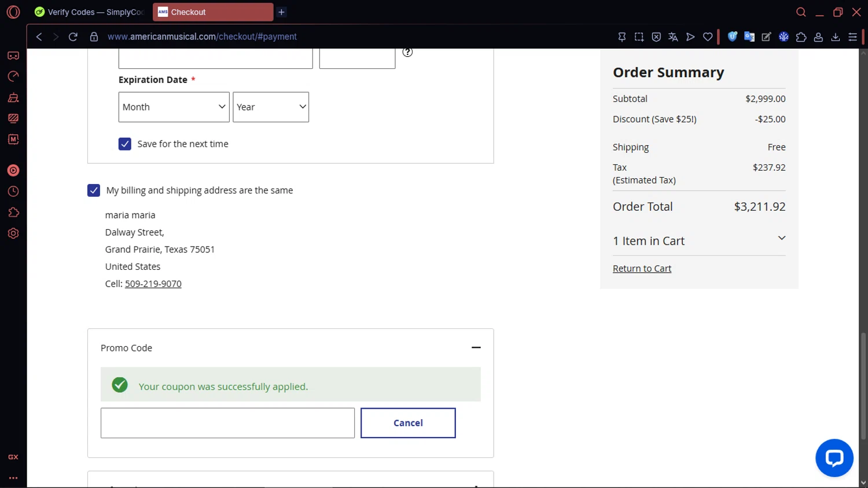Expand 1 Item in Cart chevron
The height and width of the screenshot is (488, 868).
click(x=782, y=238)
